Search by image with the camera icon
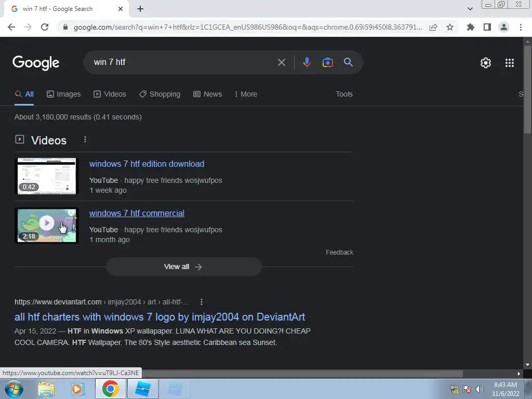This screenshot has height=399, width=532. pos(327,62)
